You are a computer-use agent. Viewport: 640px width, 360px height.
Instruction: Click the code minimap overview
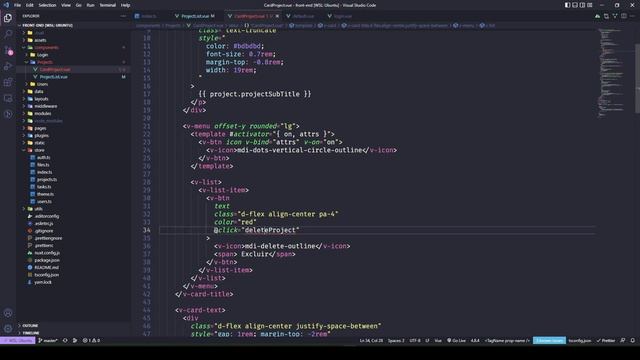tap(611, 73)
